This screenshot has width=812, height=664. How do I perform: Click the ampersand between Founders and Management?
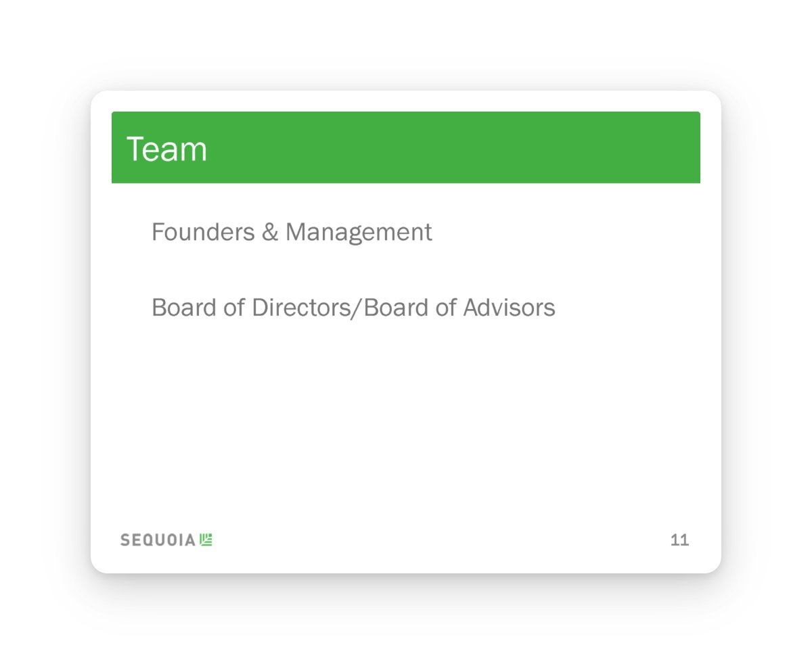click(x=267, y=233)
